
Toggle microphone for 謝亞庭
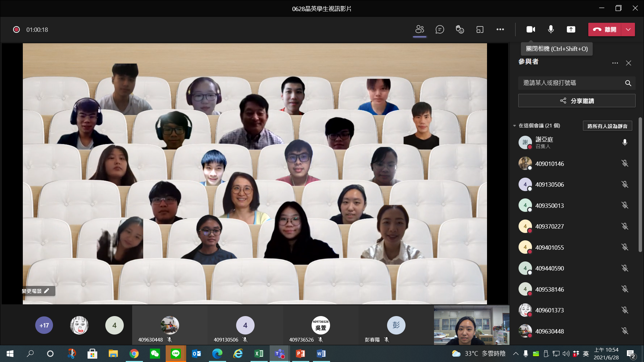click(x=625, y=142)
